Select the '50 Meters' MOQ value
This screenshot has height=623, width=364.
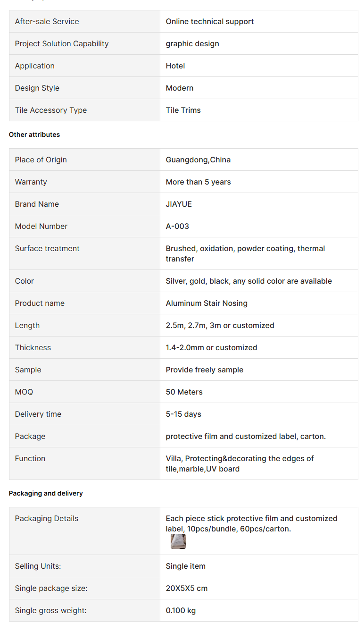[184, 392]
